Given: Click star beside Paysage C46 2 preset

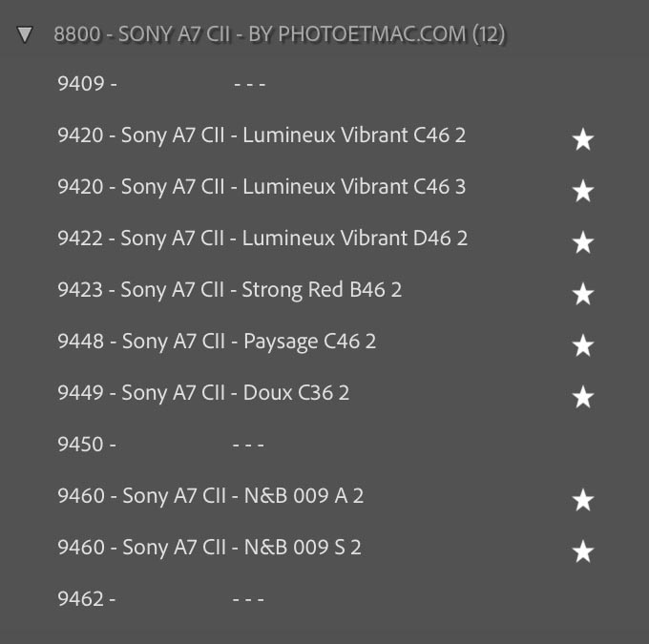Looking at the screenshot, I should [x=582, y=346].
